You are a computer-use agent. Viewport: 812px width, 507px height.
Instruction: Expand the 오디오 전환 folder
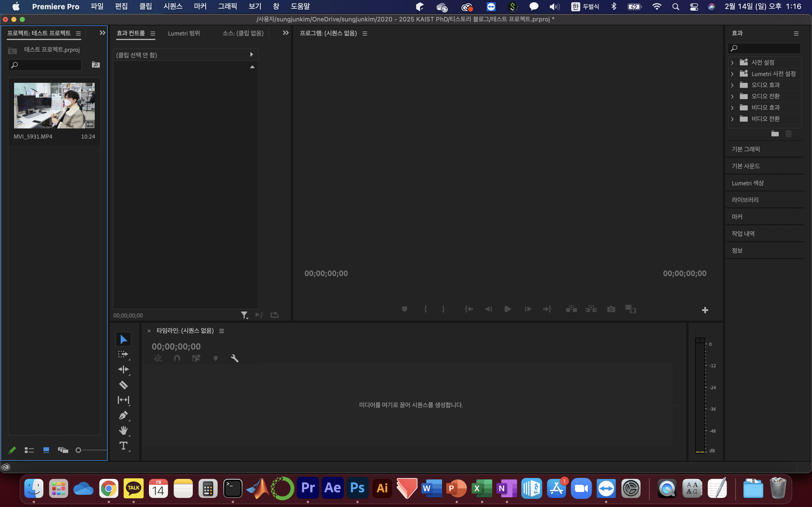coord(732,96)
